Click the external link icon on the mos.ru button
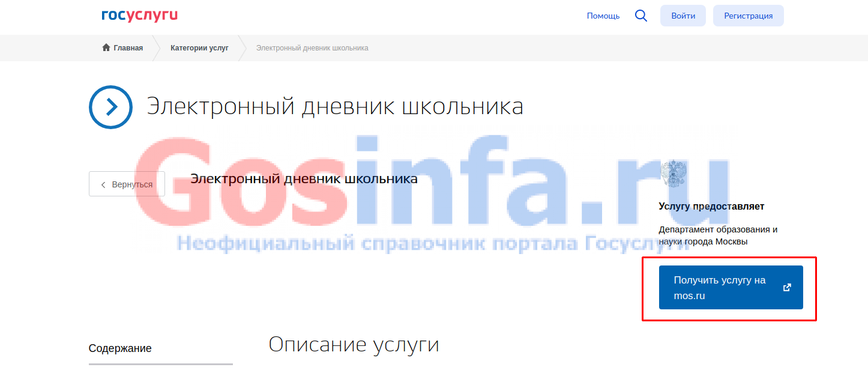 pyautogui.click(x=788, y=288)
